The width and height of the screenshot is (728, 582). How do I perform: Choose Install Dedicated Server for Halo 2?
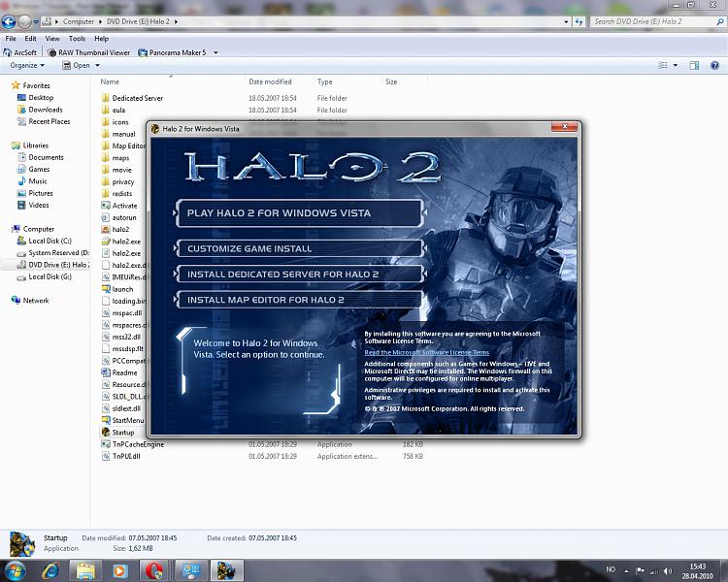pos(300,275)
